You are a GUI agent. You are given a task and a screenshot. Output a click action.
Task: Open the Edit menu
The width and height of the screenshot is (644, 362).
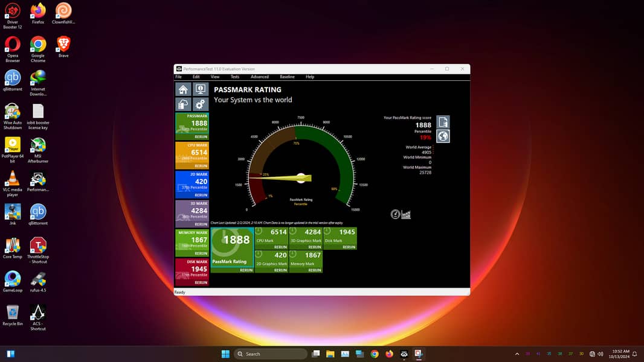pos(196,77)
